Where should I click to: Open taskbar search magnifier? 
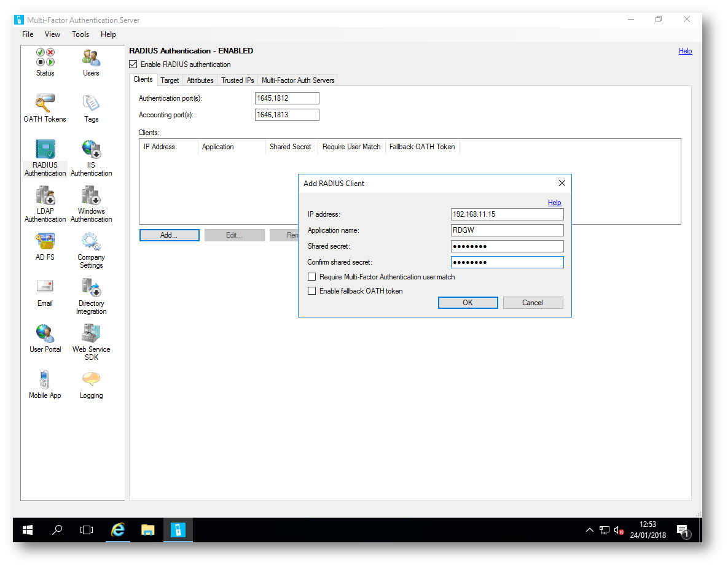tap(57, 530)
